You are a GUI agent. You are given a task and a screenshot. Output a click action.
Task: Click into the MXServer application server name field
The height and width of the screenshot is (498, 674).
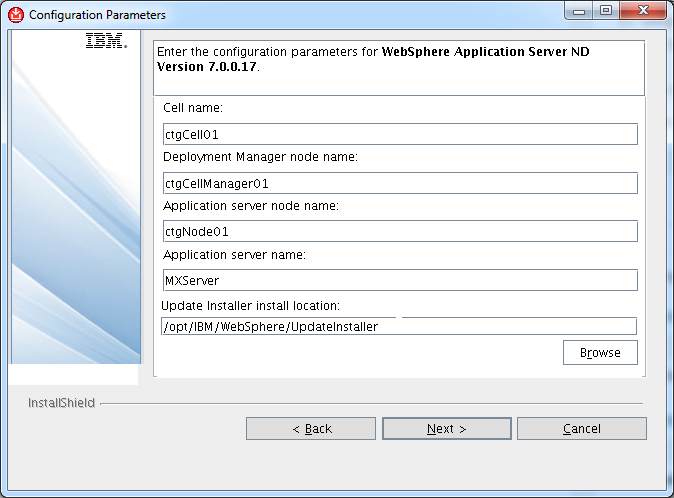[400, 281]
